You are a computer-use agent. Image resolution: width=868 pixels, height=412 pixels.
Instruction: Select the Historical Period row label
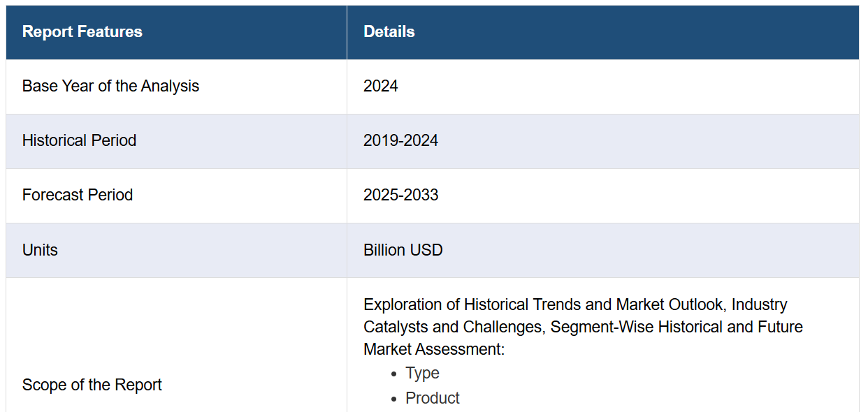pos(79,141)
